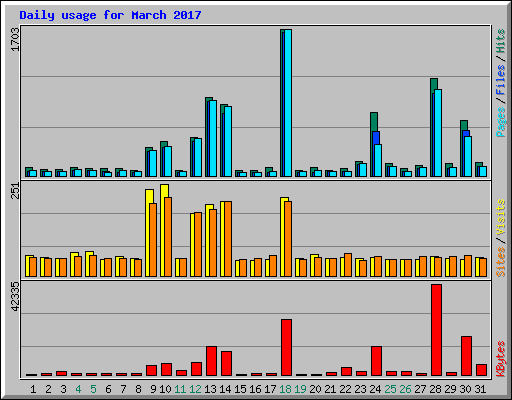Click the red KBytes bar for day 13
Image resolution: width=512 pixels, height=400 pixels.
click(x=211, y=361)
